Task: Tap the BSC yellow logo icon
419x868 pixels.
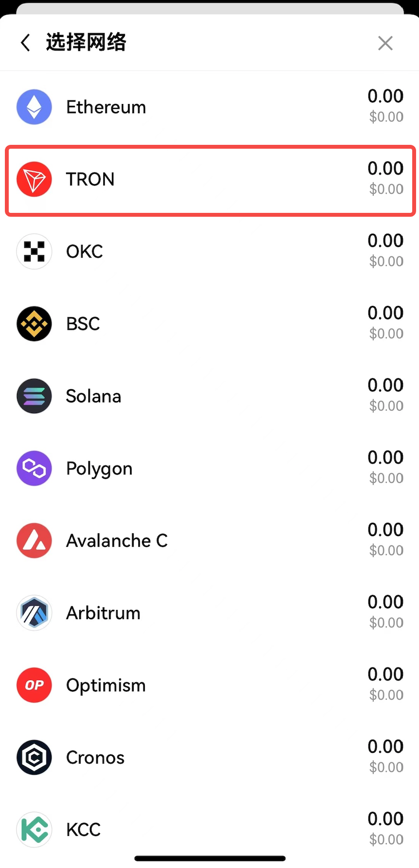Action: 34,324
